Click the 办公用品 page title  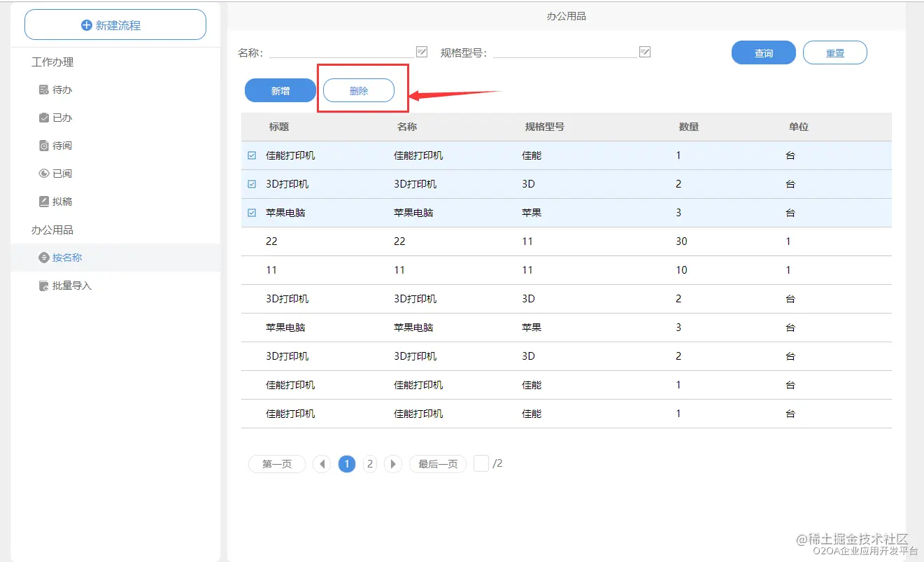point(567,16)
